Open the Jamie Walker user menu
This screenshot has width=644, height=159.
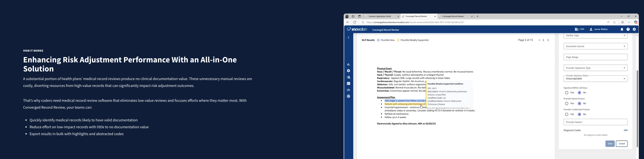point(599,29)
